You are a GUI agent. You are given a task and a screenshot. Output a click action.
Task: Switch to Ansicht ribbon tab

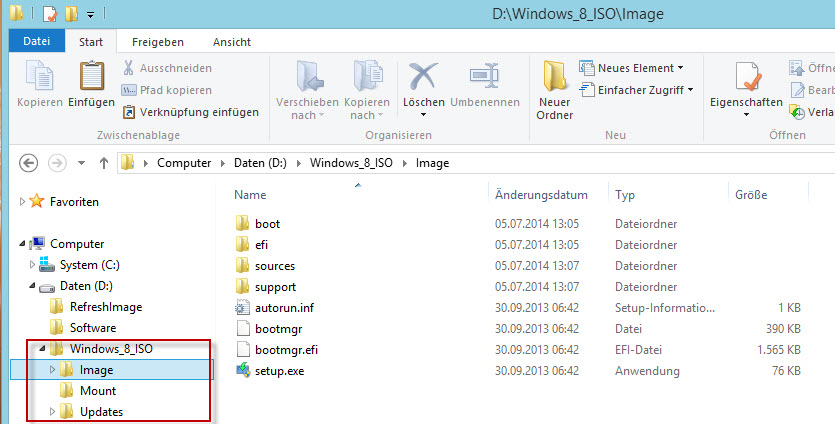pos(232,42)
